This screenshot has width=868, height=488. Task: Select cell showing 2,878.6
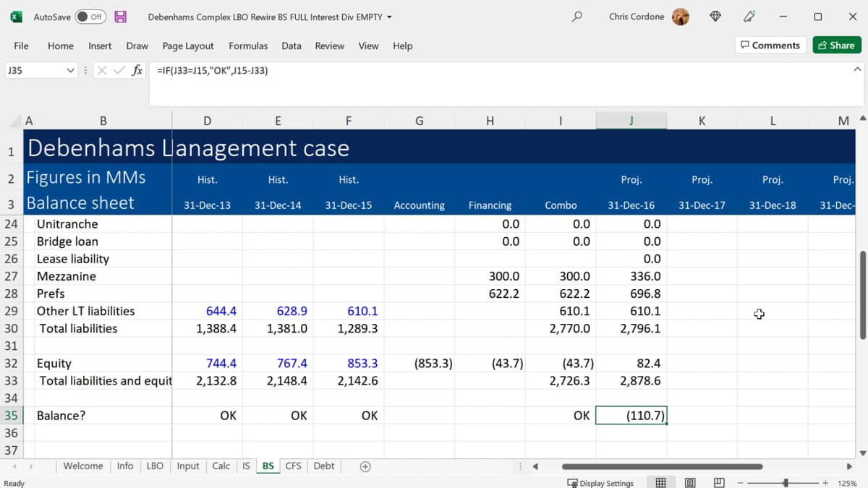(x=631, y=381)
